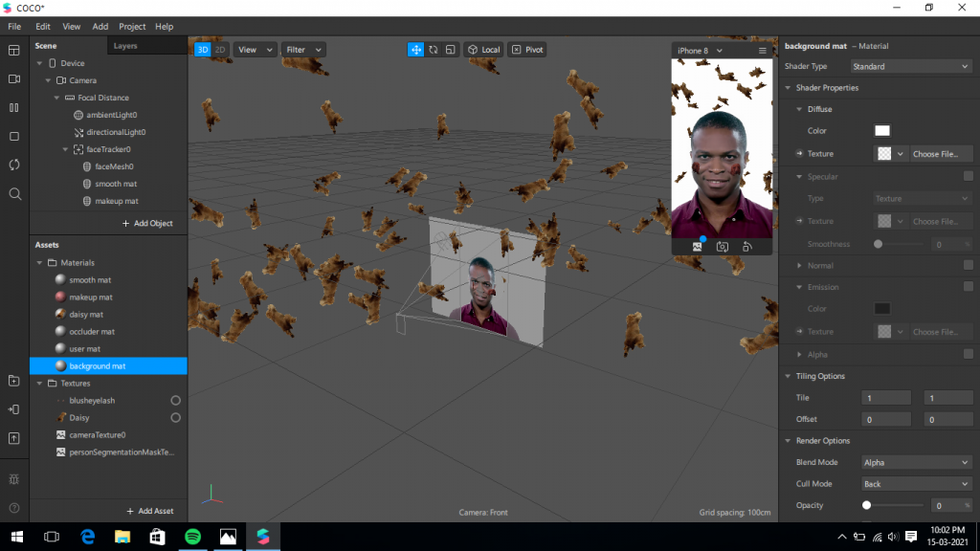The height and width of the screenshot is (551, 980).
Task: Select directionalLight0 in scene tree
Action: point(116,132)
